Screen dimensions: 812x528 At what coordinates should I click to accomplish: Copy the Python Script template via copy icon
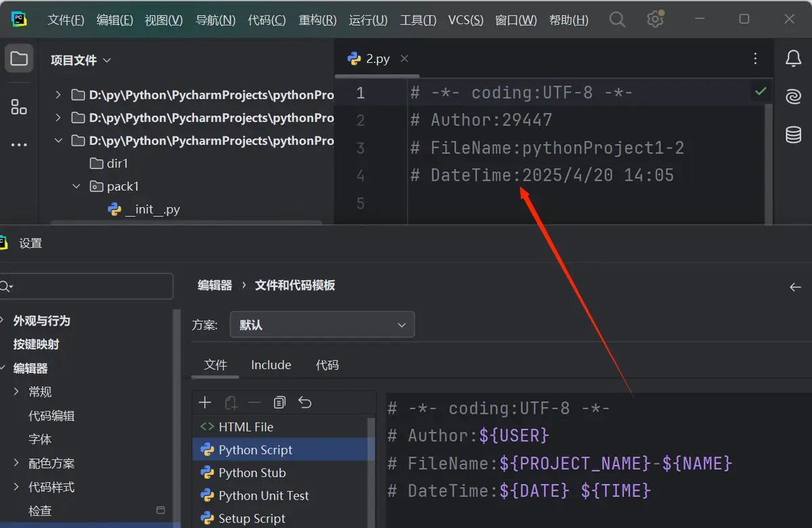point(279,402)
